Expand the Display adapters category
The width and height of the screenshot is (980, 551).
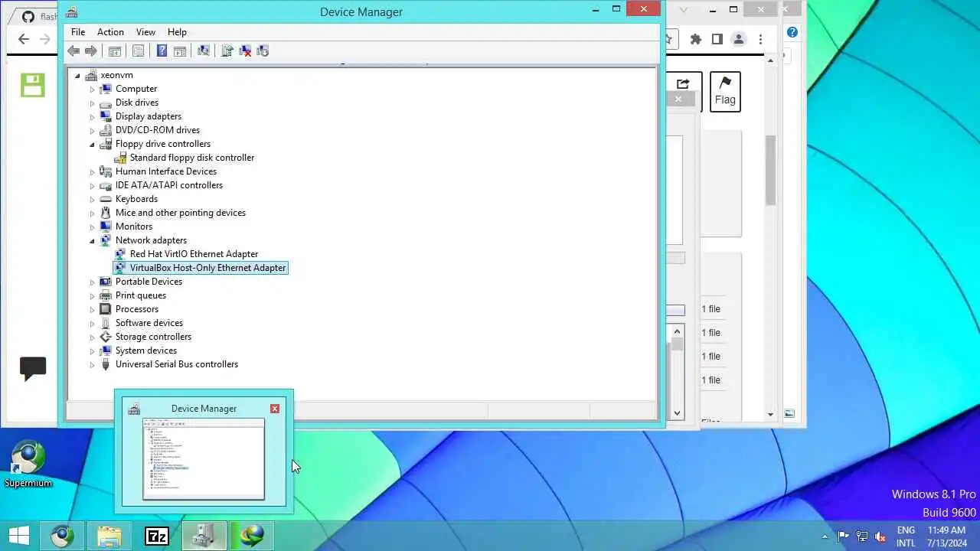(93, 116)
